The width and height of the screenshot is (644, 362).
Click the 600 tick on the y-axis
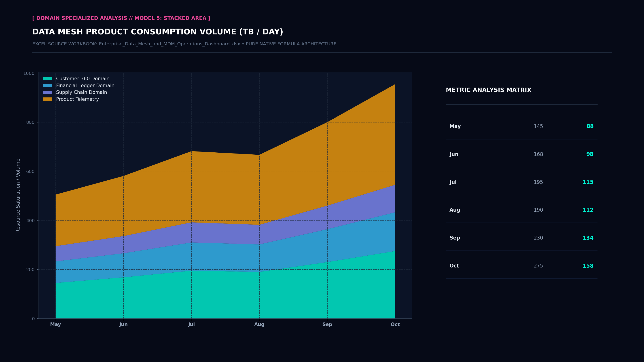pos(30,171)
